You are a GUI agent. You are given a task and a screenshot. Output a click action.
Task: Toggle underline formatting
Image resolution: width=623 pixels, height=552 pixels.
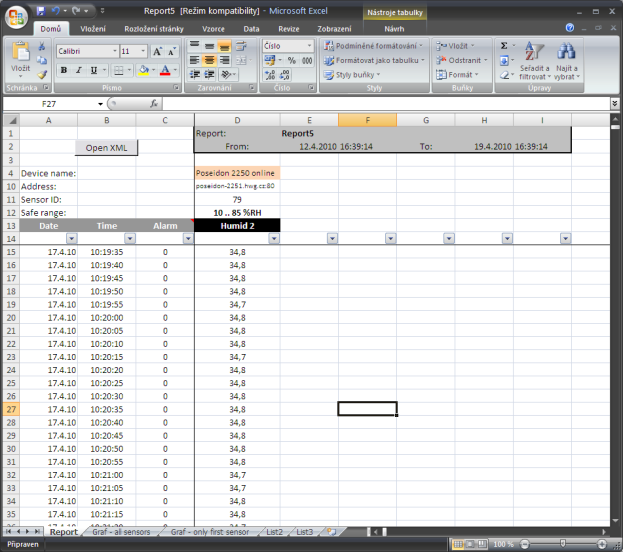(x=94, y=70)
